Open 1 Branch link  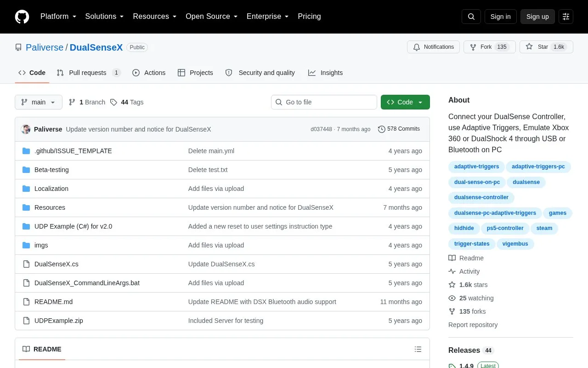tap(87, 102)
